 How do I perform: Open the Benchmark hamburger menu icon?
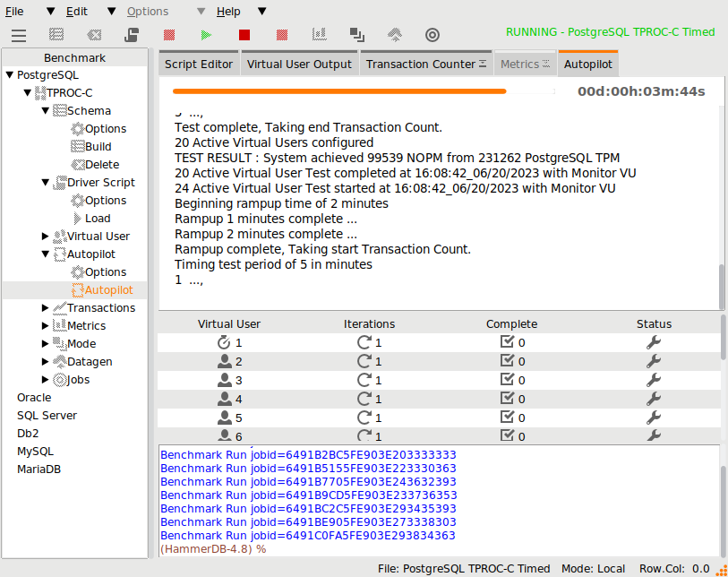pyautogui.click(x=19, y=35)
